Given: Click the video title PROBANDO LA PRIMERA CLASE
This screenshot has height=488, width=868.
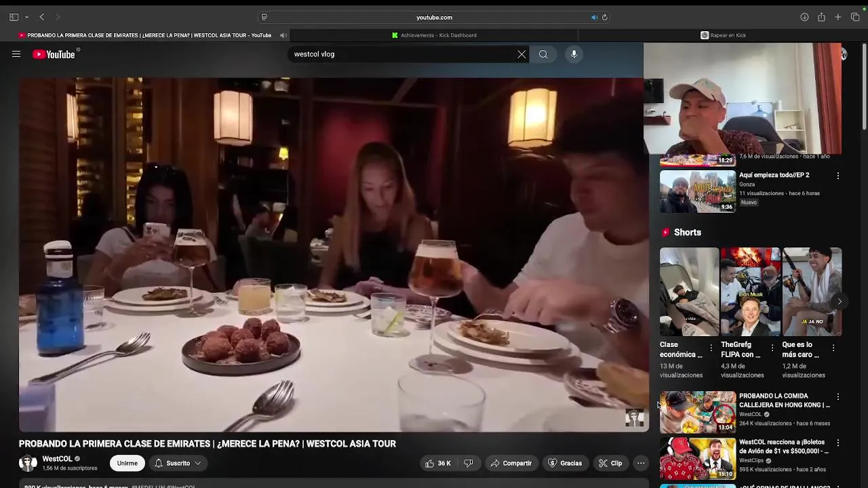Looking at the screenshot, I should 208,444.
